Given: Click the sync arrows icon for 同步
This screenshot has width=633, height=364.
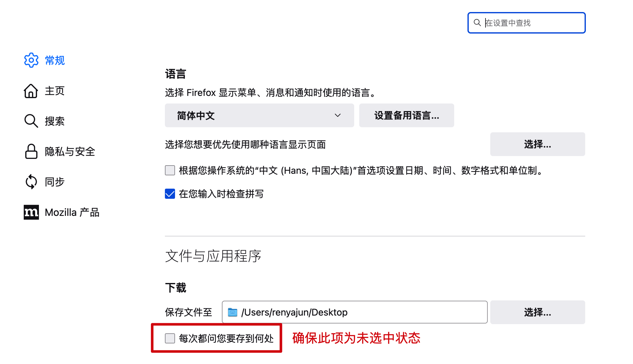Looking at the screenshot, I should click(x=31, y=182).
